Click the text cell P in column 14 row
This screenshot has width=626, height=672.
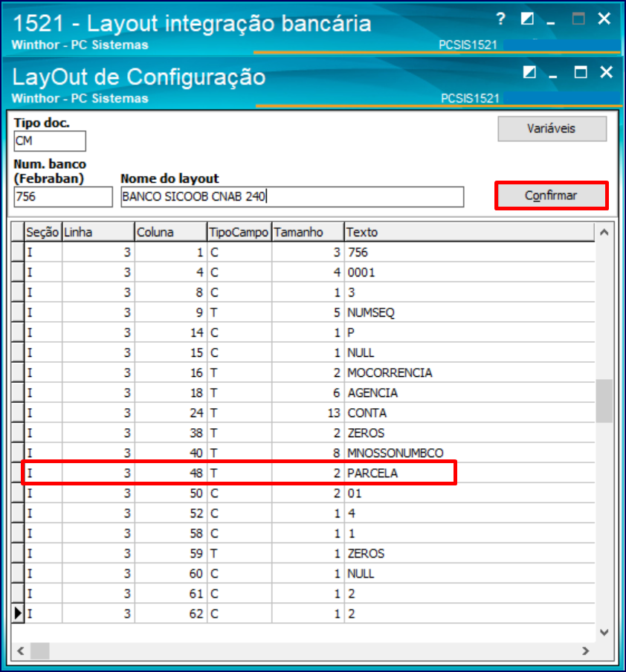[x=470, y=332]
